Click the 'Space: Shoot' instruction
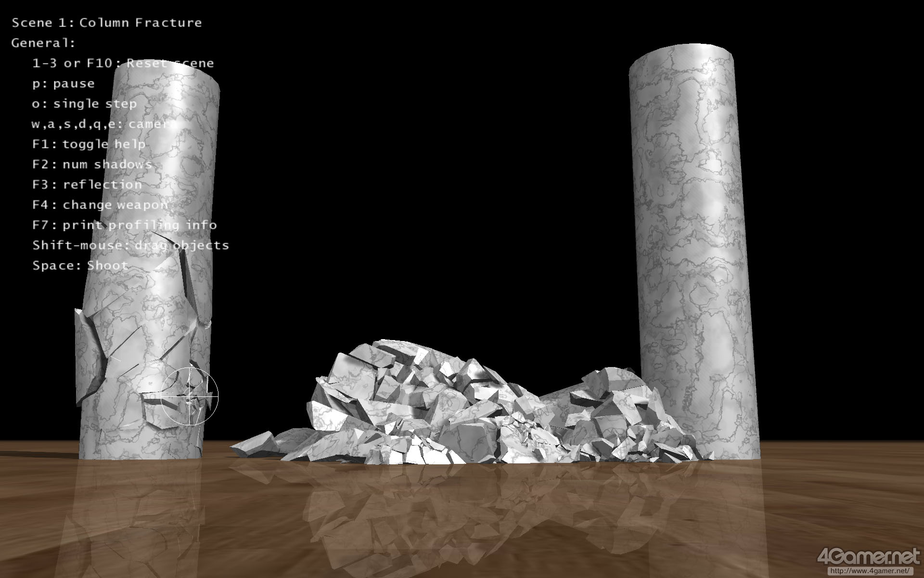924x578 pixels. pos(80,265)
